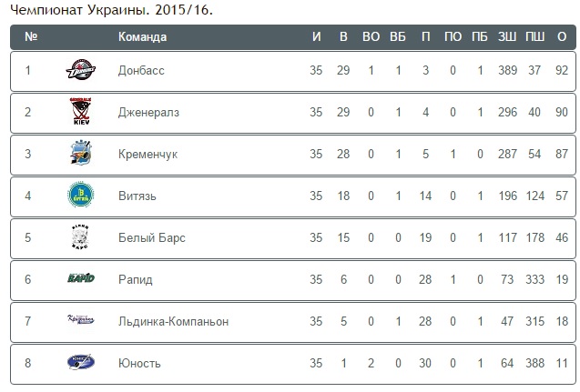Click the Витязь team logo

click(81, 196)
